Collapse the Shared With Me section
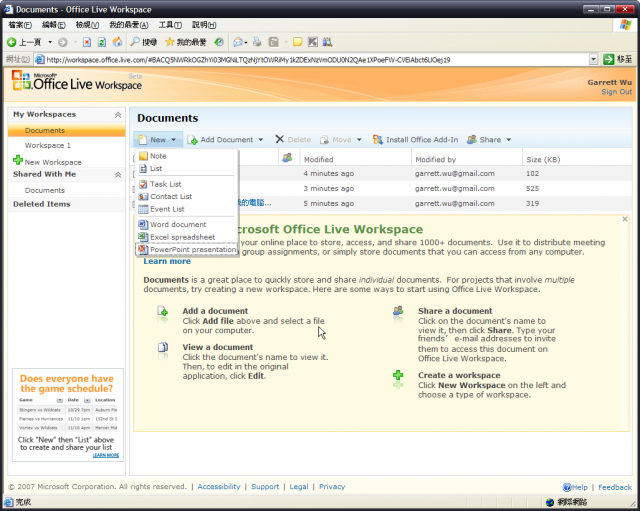The image size is (640, 511). 118,175
